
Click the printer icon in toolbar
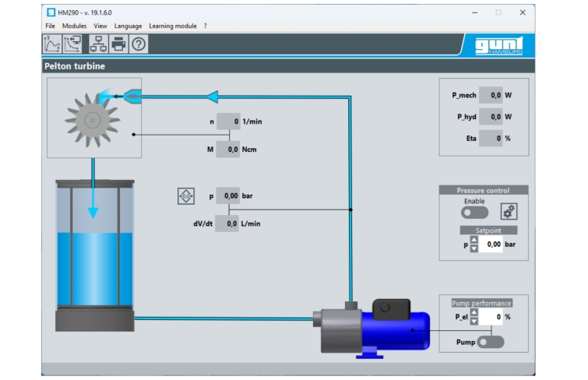click(x=118, y=44)
